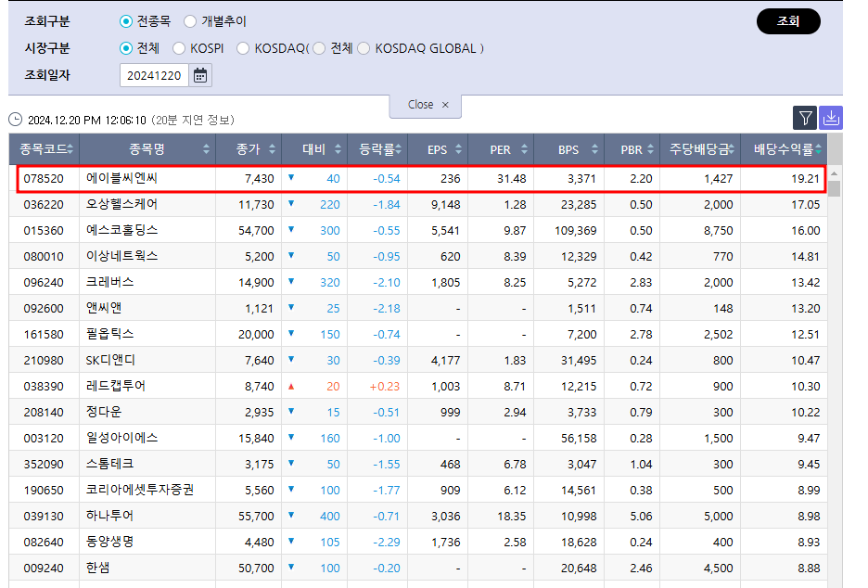Click stock name 레드캡투어
Viewport: 868px width, 588px height.
click(116, 387)
